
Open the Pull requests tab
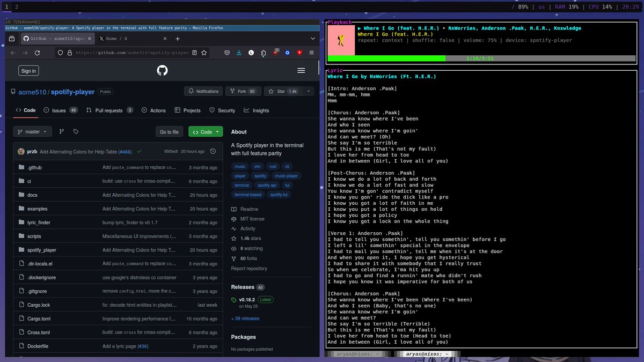(x=109, y=110)
